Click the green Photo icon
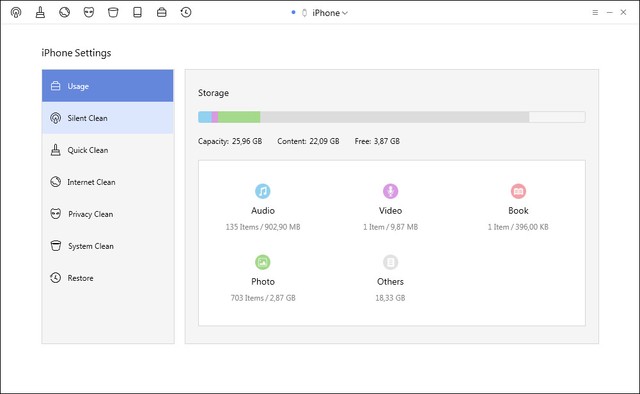This screenshot has width=640, height=394. click(x=263, y=262)
